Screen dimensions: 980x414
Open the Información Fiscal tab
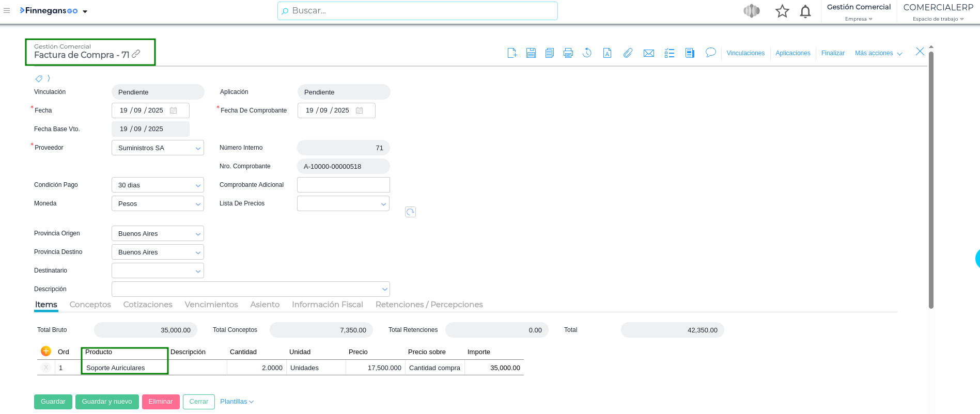click(x=327, y=305)
